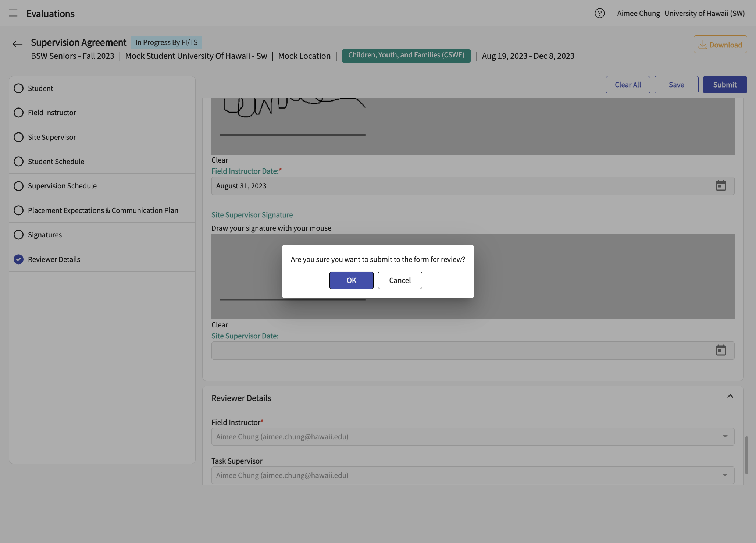
Task: Click the Field Instructor Date input field
Action: (473, 186)
